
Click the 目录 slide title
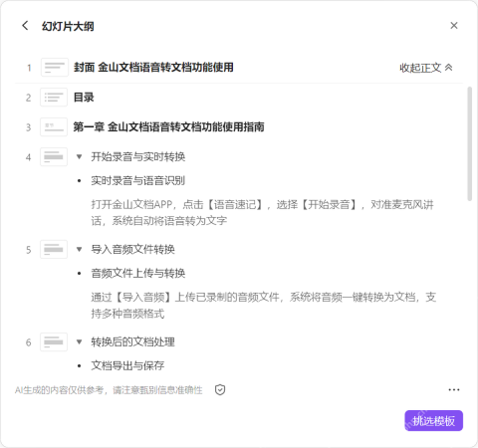(84, 98)
